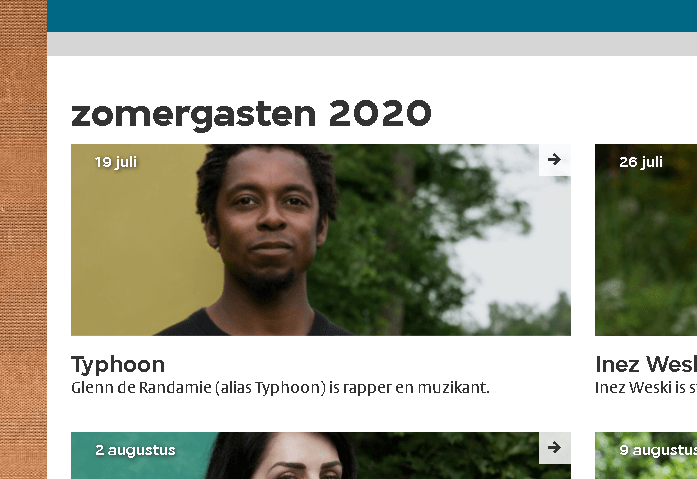Viewport: 697px width, 479px height.
Task: Click the 19 juli date label
Action: click(116, 162)
